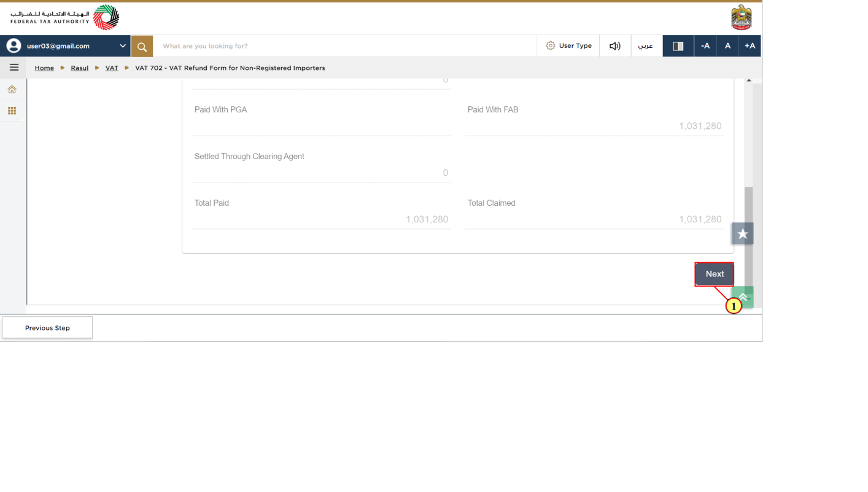Click the double-chevron scroll-to-top icon
This screenshot has height=492, width=868.
743,297
